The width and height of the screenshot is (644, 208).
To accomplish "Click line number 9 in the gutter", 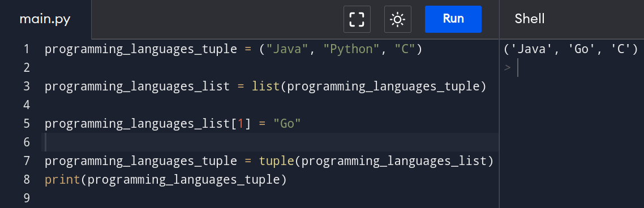I will 27,198.
